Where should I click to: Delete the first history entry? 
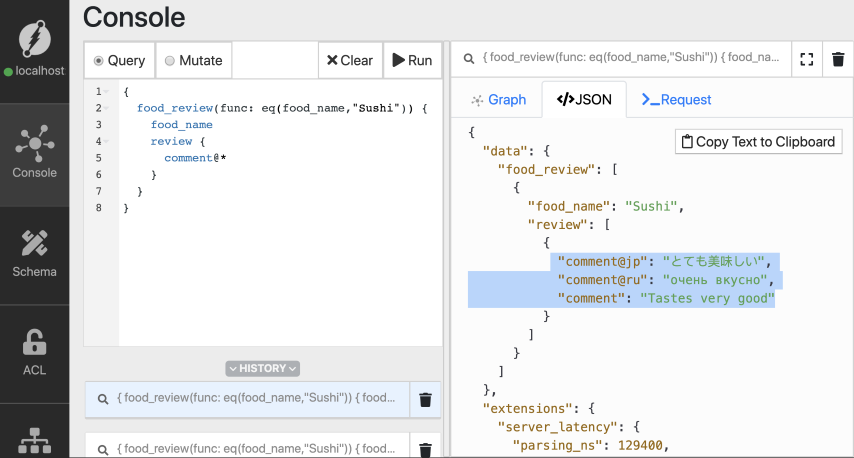(x=425, y=399)
